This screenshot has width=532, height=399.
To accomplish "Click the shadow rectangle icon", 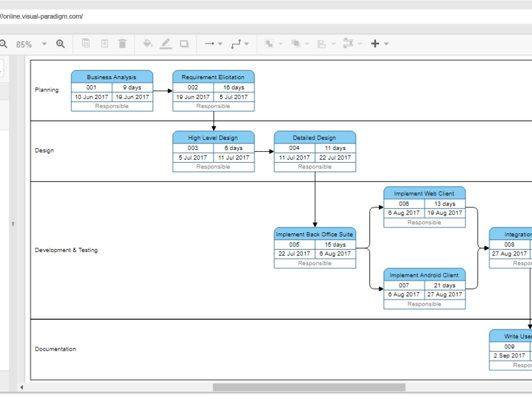I will pos(184,44).
